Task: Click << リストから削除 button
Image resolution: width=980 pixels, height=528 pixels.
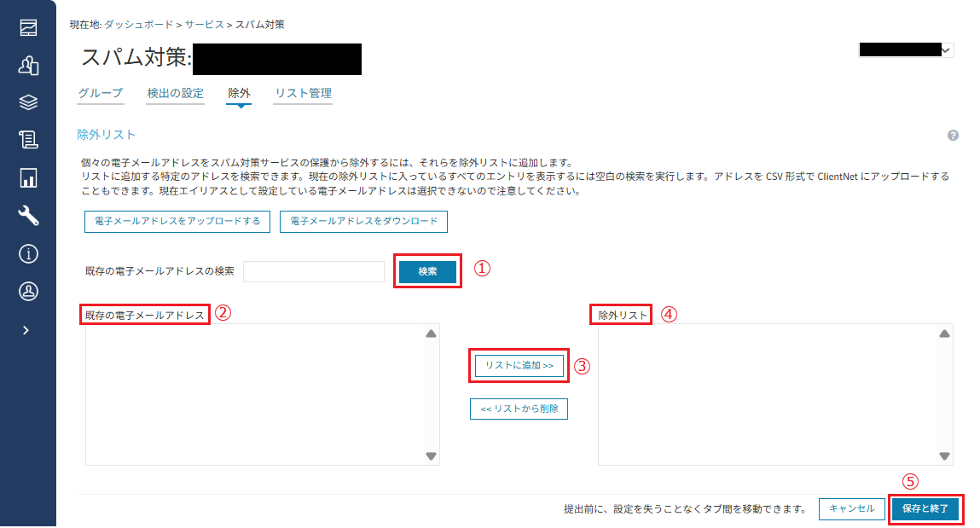Action: [519, 409]
